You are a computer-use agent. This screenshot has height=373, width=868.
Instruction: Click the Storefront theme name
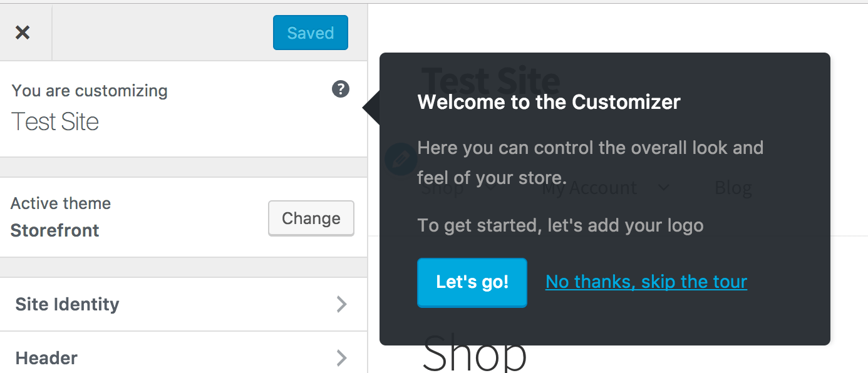(x=54, y=230)
